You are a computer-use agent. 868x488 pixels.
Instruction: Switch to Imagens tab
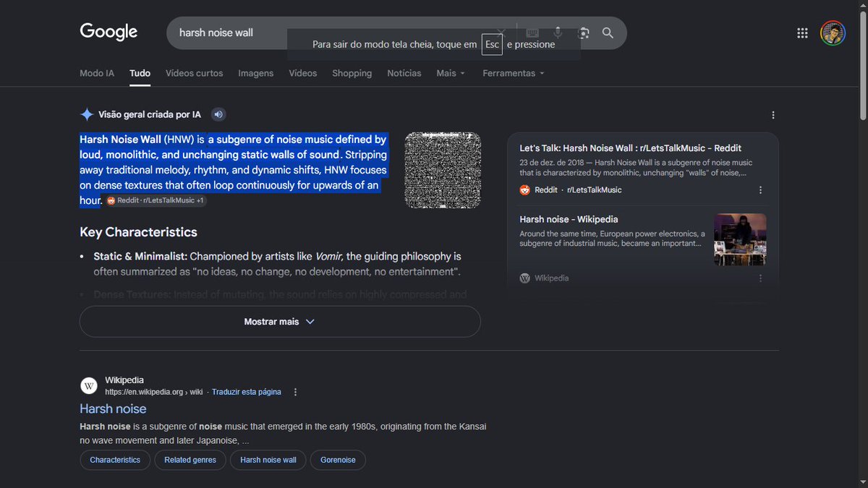256,73
